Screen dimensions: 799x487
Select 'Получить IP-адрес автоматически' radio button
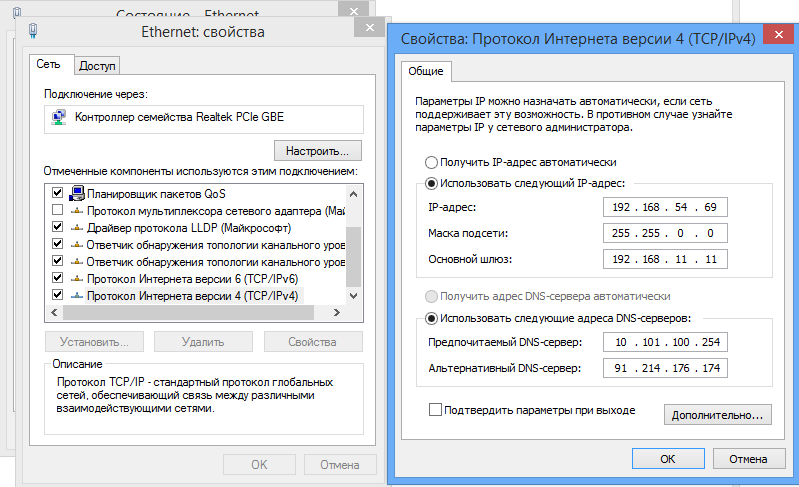click(431, 161)
